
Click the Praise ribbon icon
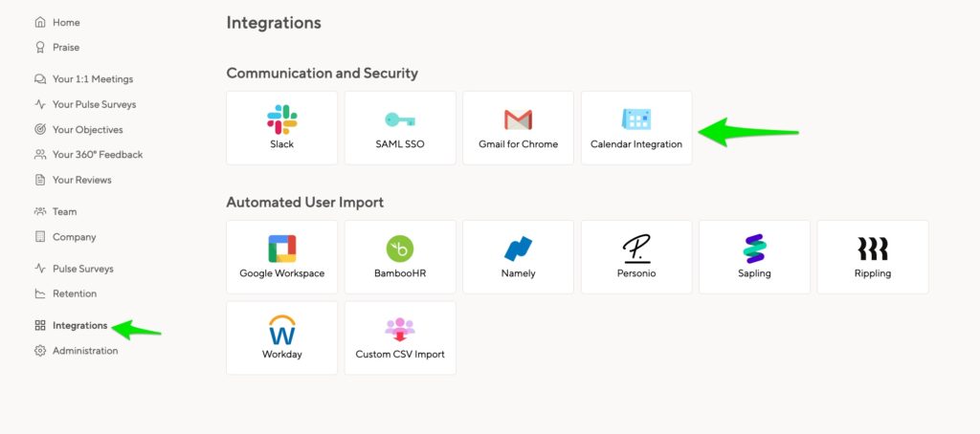coord(40,48)
